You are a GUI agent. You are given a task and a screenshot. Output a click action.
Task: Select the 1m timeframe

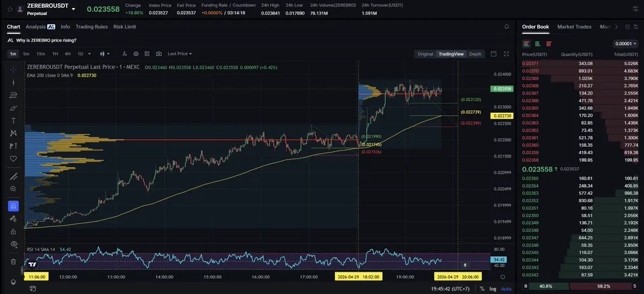point(13,54)
